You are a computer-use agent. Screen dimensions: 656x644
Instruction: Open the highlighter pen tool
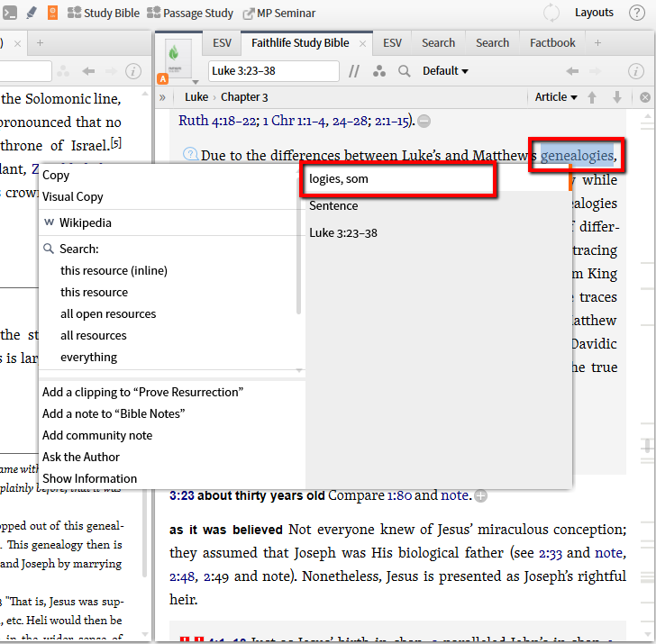click(x=31, y=13)
